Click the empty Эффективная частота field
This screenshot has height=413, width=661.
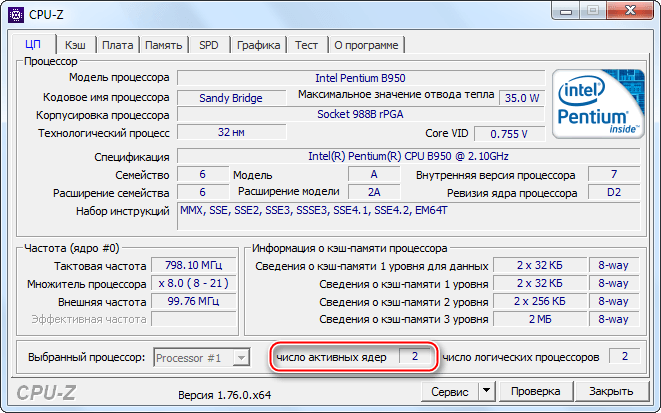(x=193, y=319)
